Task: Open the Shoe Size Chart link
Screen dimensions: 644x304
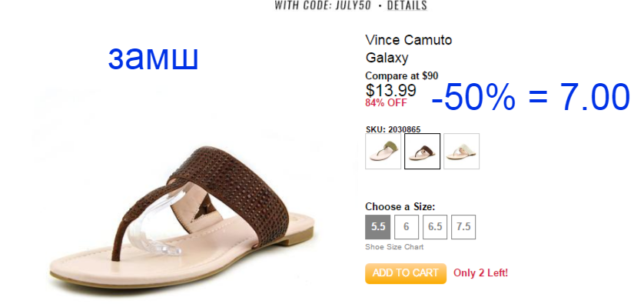Action: point(394,247)
